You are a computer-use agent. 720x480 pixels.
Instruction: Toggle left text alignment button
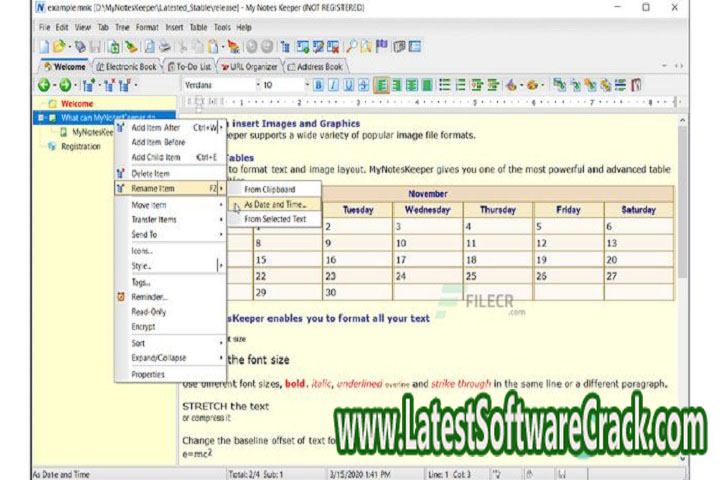click(x=383, y=86)
